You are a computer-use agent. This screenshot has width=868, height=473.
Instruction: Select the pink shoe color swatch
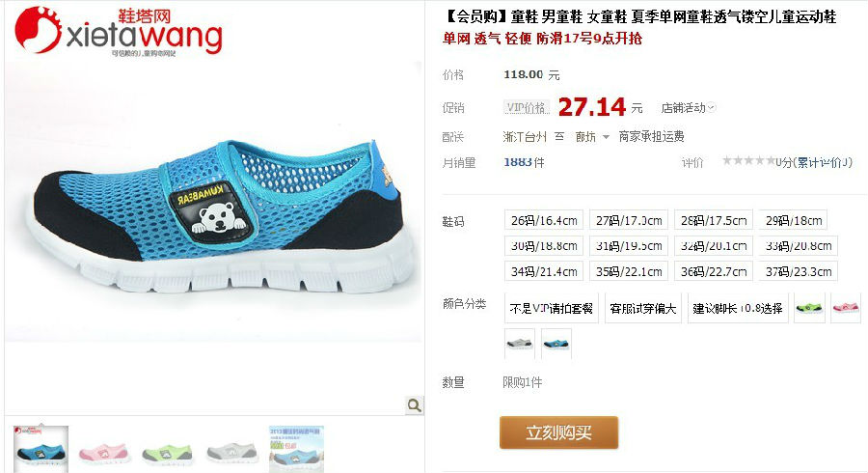point(845,308)
